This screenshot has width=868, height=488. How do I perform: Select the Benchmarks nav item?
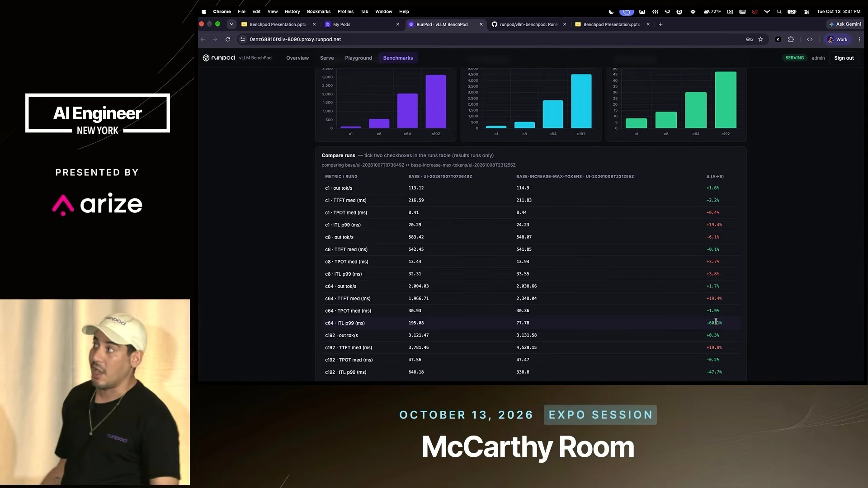click(398, 58)
